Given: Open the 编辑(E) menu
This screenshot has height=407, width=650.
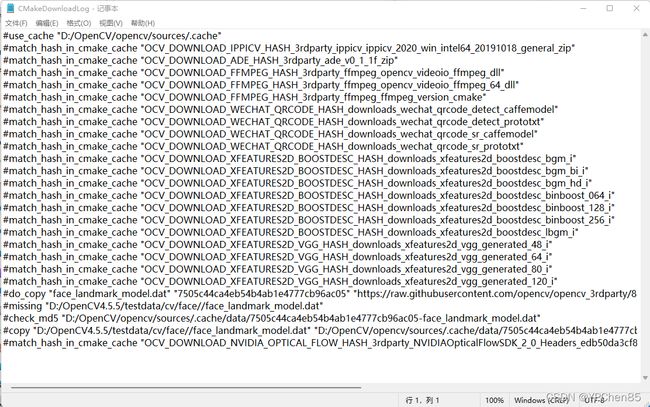Looking at the screenshot, I should tap(46, 23).
